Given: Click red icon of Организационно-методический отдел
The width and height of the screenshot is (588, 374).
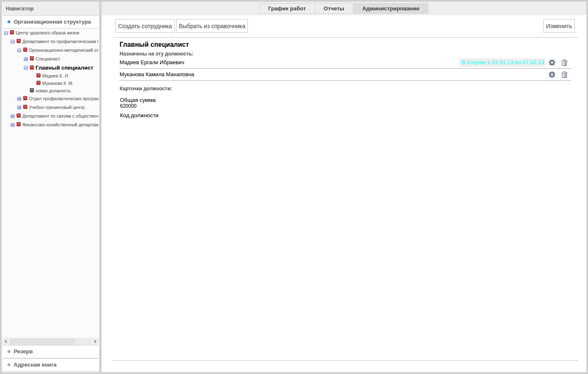Looking at the screenshot, I should tap(25, 50).
